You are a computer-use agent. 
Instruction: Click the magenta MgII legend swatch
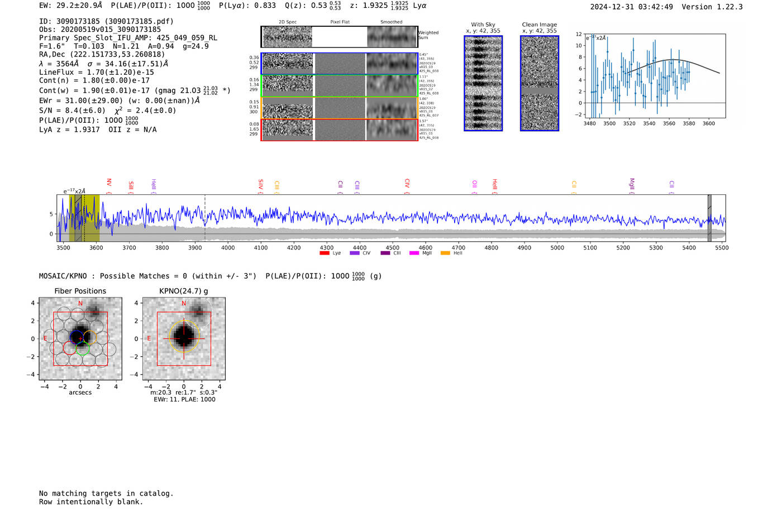click(414, 253)
